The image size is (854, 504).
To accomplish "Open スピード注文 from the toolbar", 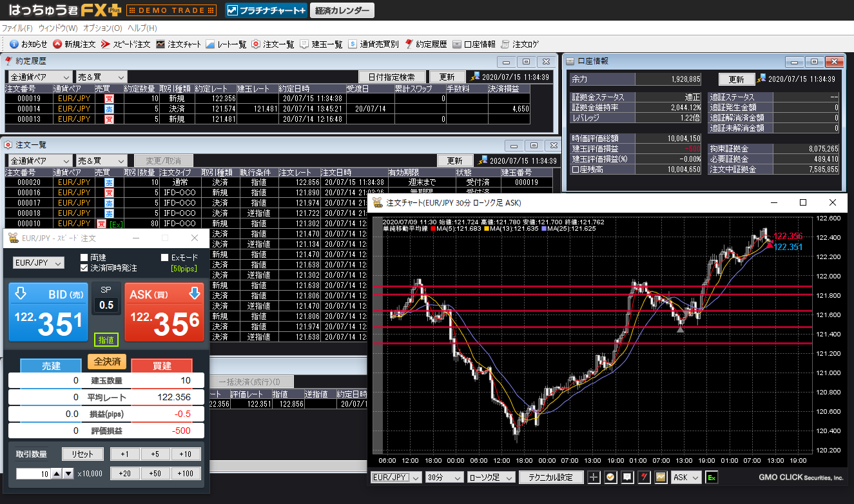I will (x=126, y=44).
